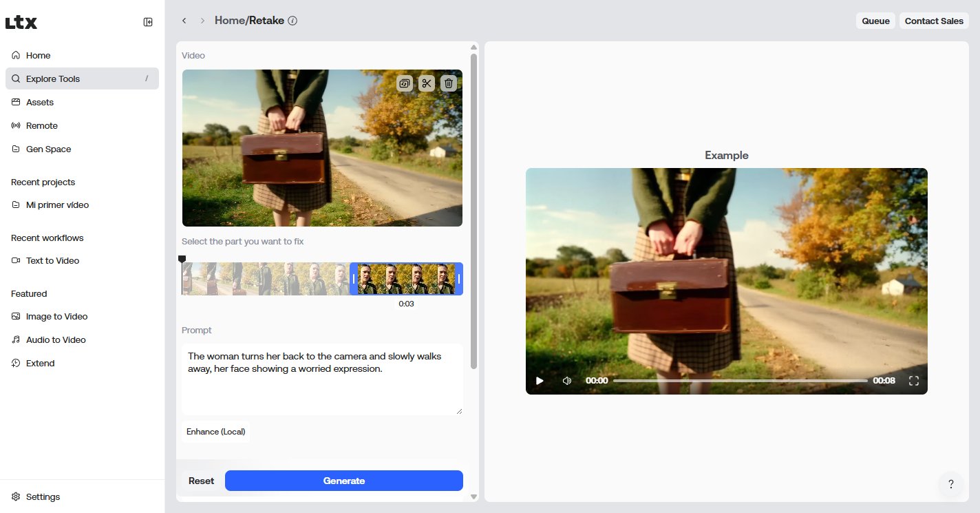Open the Image to Video tool
Image resolution: width=980 pixels, height=513 pixels.
coord(82,316)
